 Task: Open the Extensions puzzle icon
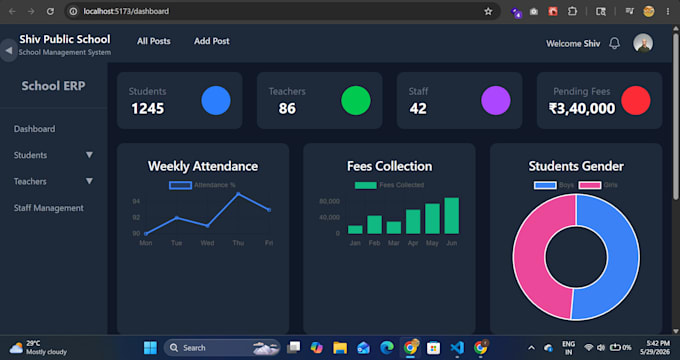[x=572, y=11]
